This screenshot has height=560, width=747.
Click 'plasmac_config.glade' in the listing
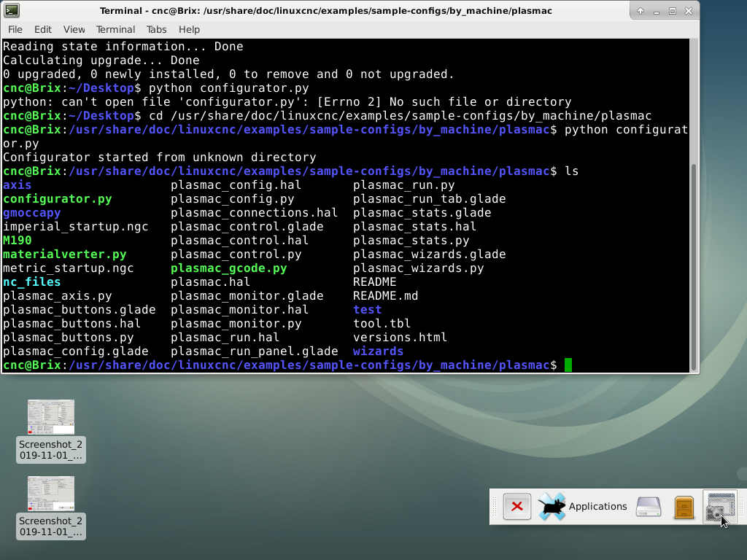76,351
